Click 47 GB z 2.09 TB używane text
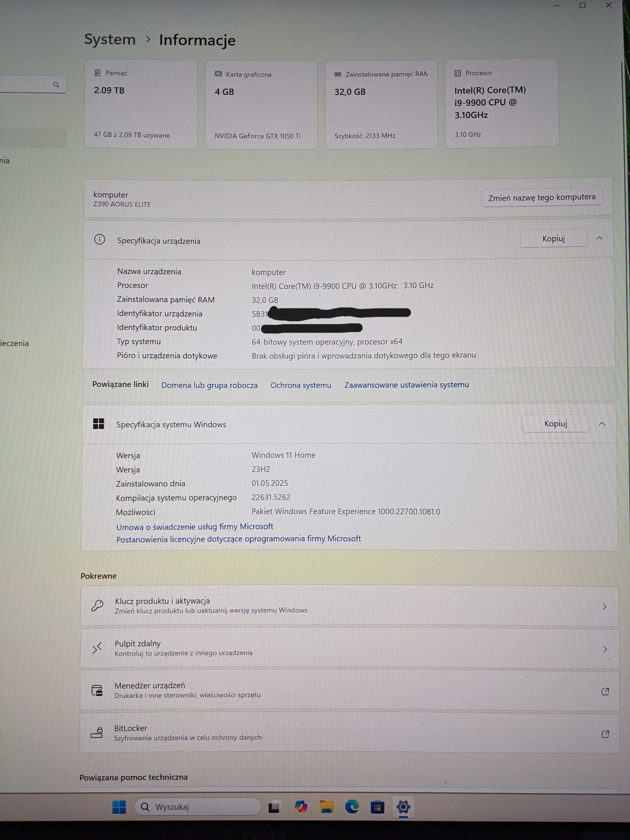Image resolution: width=630 pixels, height=840 pixels. pyautogui.click(x=131, y=135)
